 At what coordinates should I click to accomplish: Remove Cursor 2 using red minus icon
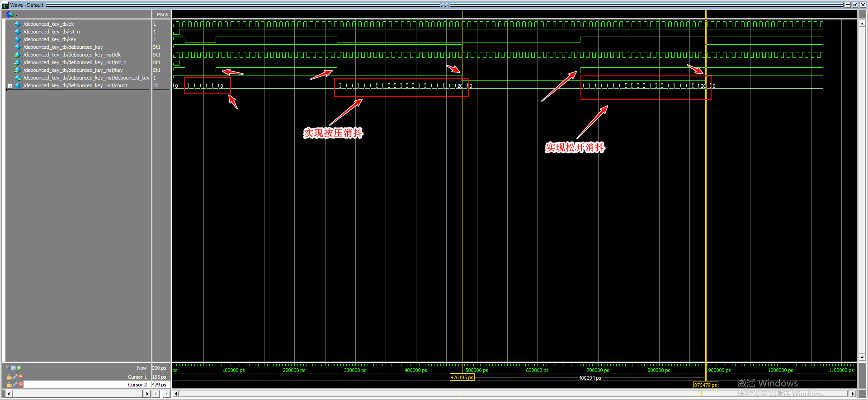20,384
